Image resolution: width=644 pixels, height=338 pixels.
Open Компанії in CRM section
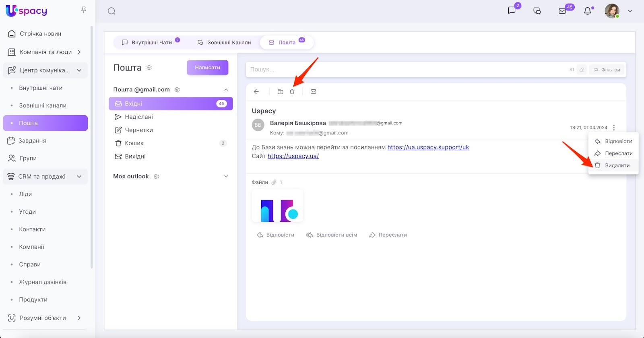click(45, 247)
